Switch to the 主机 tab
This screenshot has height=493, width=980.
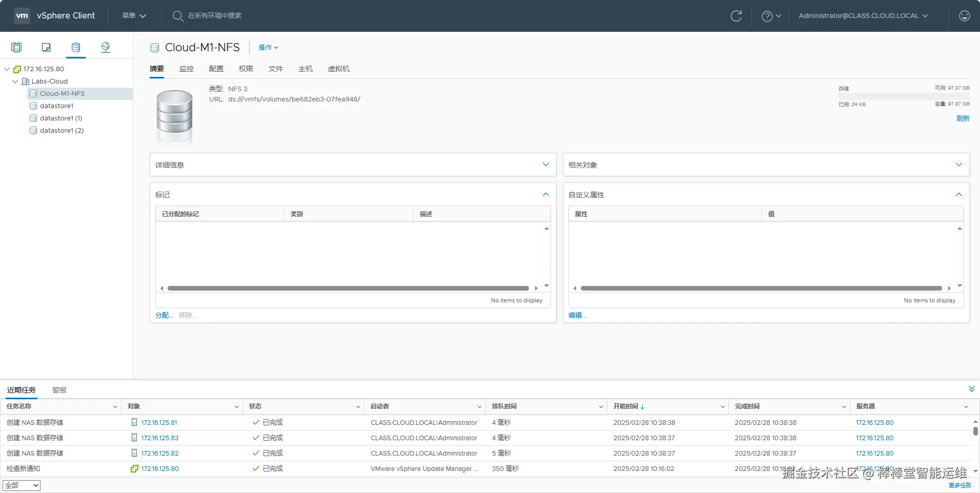click(x=305, y=69)
